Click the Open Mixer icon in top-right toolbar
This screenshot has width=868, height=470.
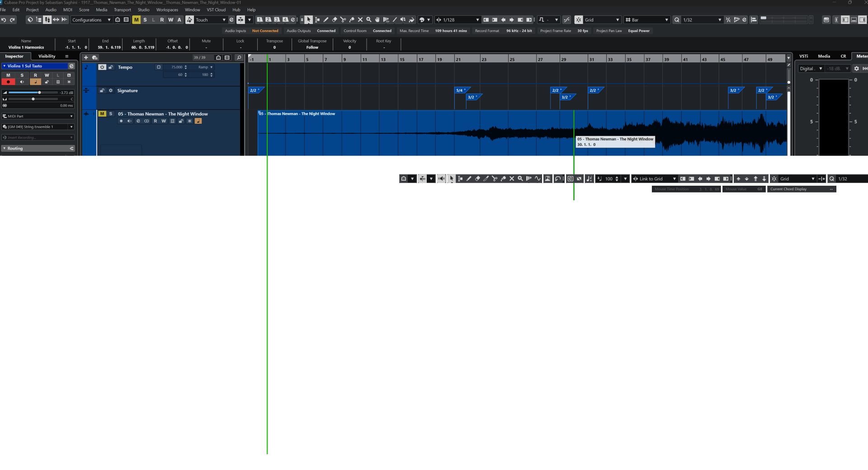[x=826, y=20]
